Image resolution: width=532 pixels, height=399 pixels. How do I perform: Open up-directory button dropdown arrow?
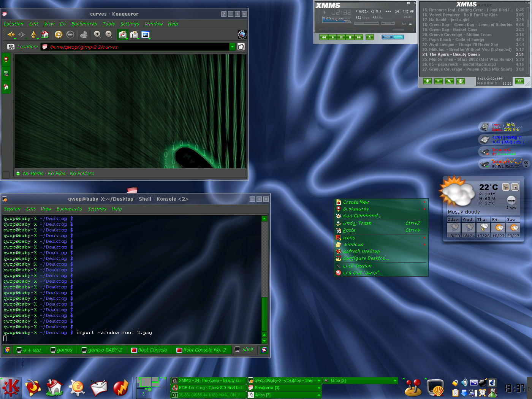click(x=38, y=38)
